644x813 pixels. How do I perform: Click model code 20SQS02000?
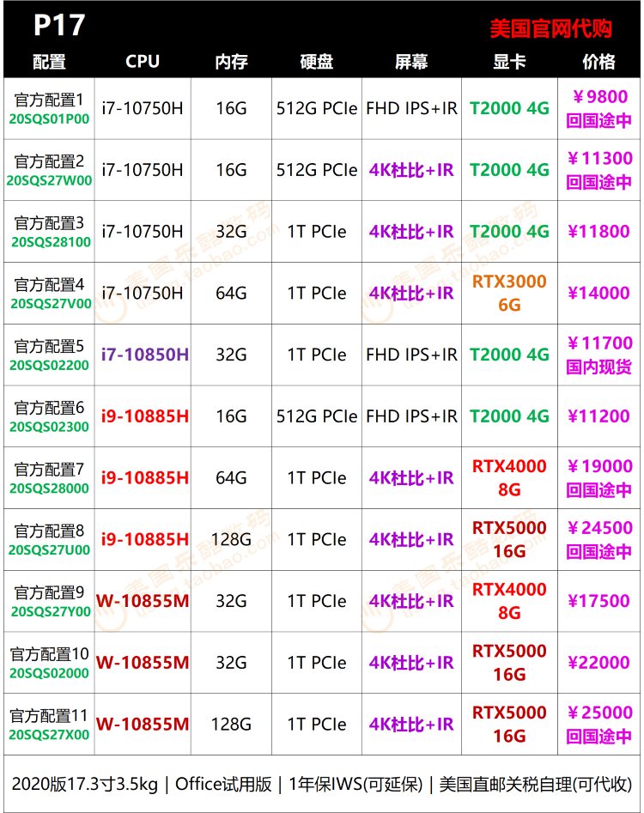click(49, 674)
